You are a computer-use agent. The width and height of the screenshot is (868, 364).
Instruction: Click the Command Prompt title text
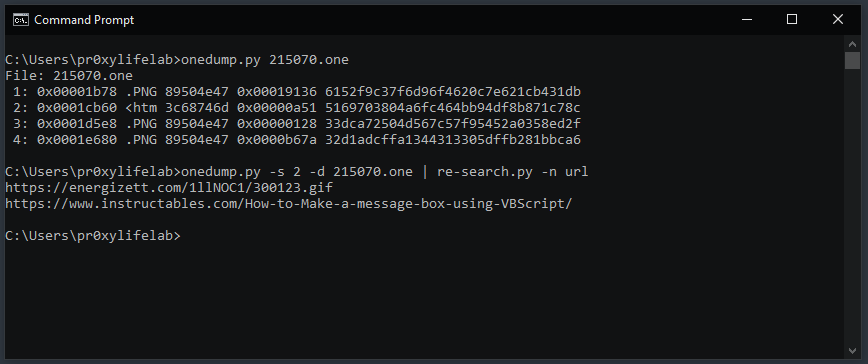84,20
